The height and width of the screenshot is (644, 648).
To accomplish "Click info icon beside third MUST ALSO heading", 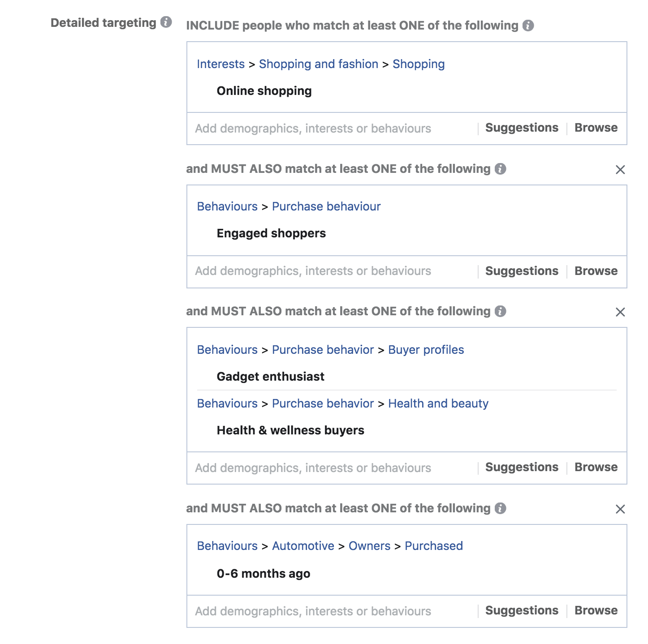I will [x=501, y=509].
